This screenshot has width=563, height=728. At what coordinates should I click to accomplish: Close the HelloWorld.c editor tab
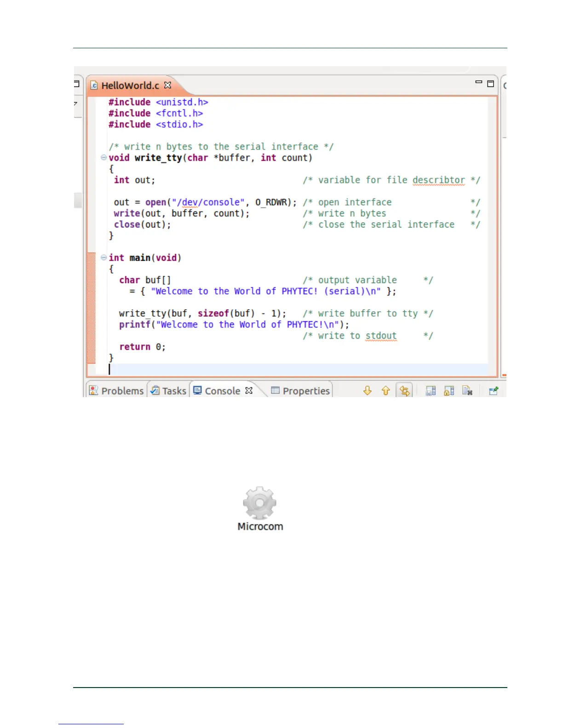point(168,85)
